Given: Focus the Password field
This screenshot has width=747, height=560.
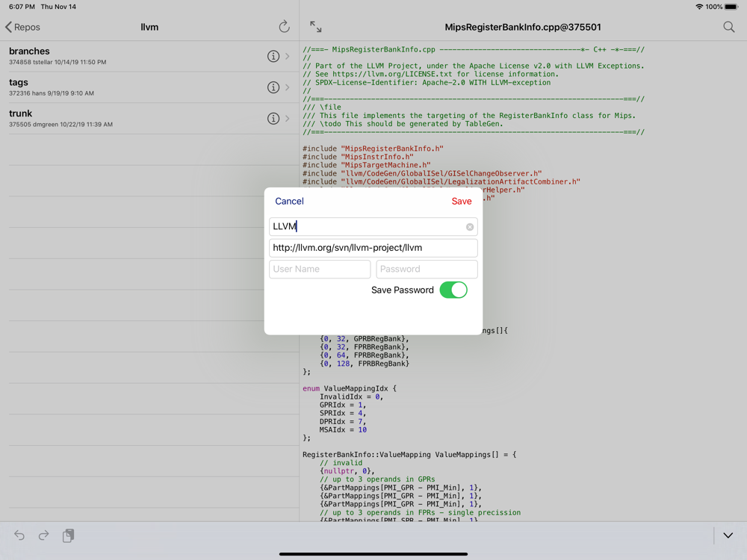Looking at the screenshot, I should pyautogui.click(x=427, y=269).
